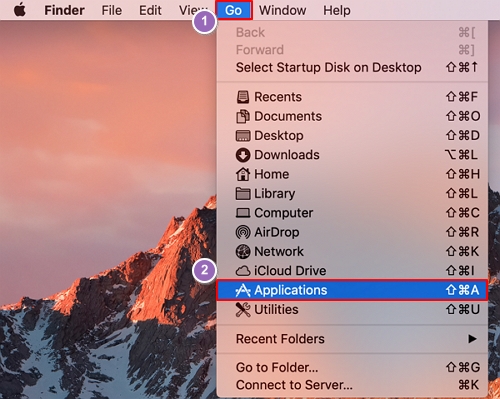Click the 'Downloads' label
Image resolution: width=500 pixels, height=399 pixels.
click(x=287, y=155)
